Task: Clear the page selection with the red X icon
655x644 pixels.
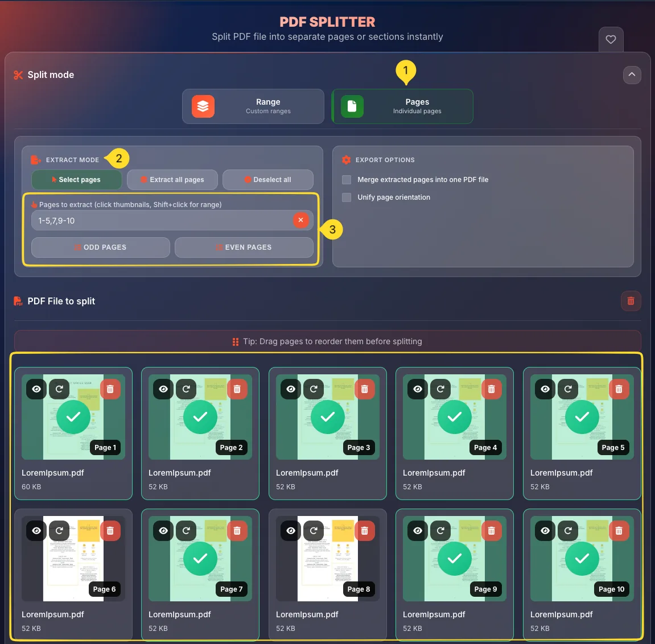Action: (x=300, y=220)
